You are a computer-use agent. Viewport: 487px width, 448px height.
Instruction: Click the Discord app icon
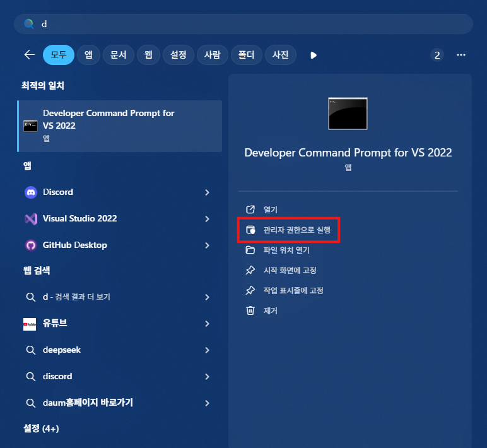click(31, 192)
